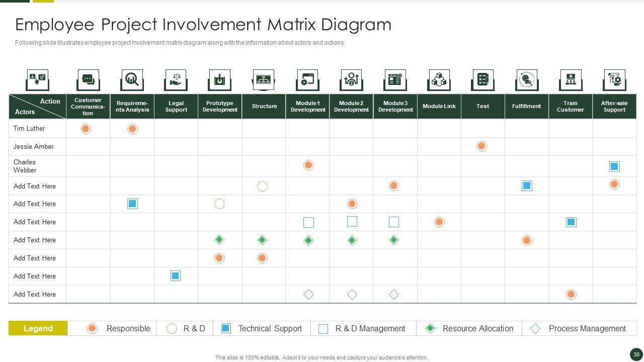Select the orange marker in Module Link column
This screenshot has width=644, height=362.
[x=439, y=222]
